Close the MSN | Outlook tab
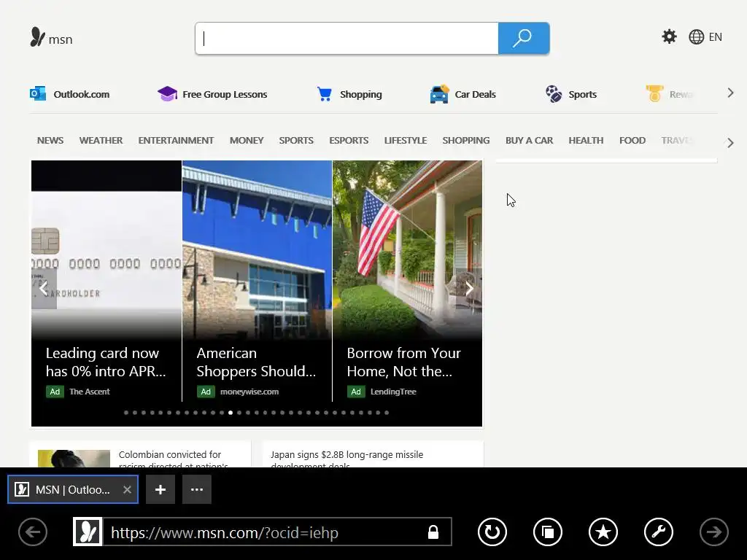The image size is (747, 560). click(x=127, y=489)
